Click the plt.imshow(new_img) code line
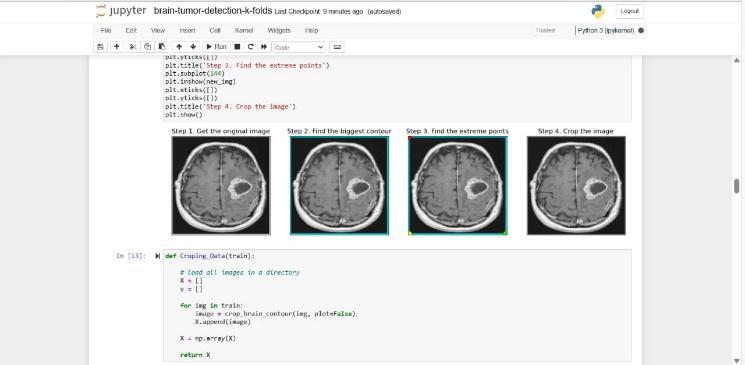Image resolution: width=745 pixels, height=365 pixels. (x=201, y=82)
